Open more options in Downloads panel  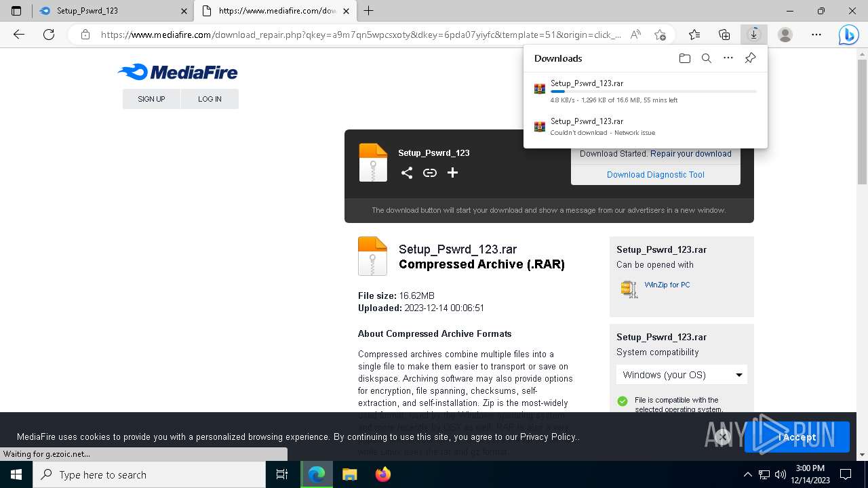[728, 58]
